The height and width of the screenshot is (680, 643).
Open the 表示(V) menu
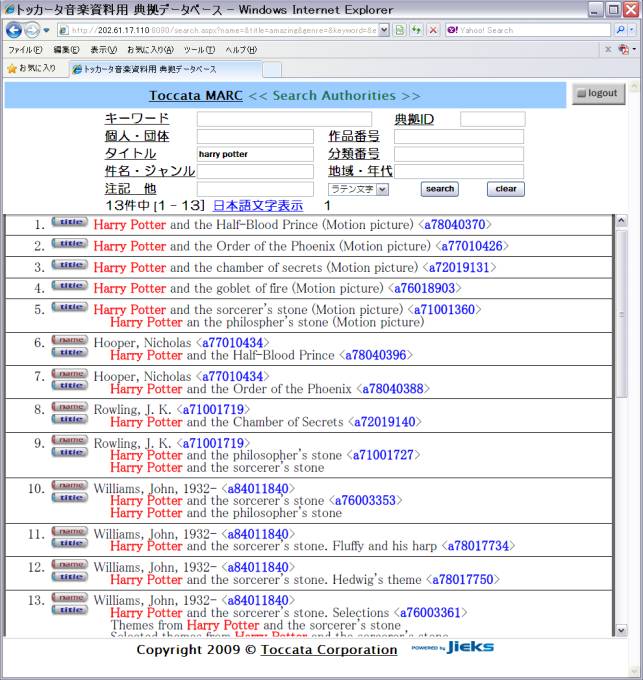(x=104, y=50)
